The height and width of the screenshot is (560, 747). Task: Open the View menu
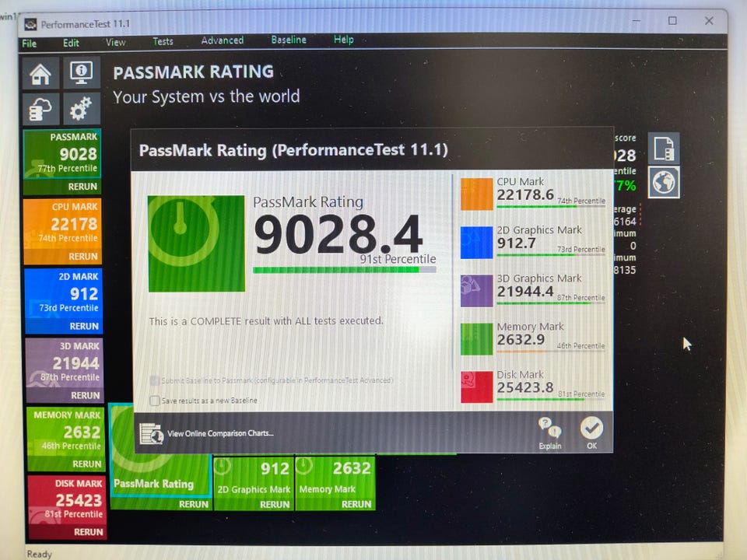coord(116,42)
